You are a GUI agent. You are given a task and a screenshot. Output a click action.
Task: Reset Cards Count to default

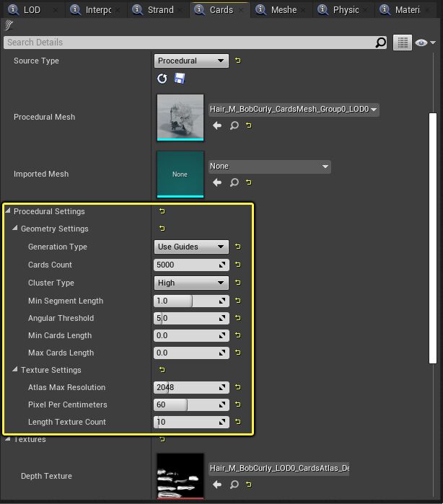point(238,265)
